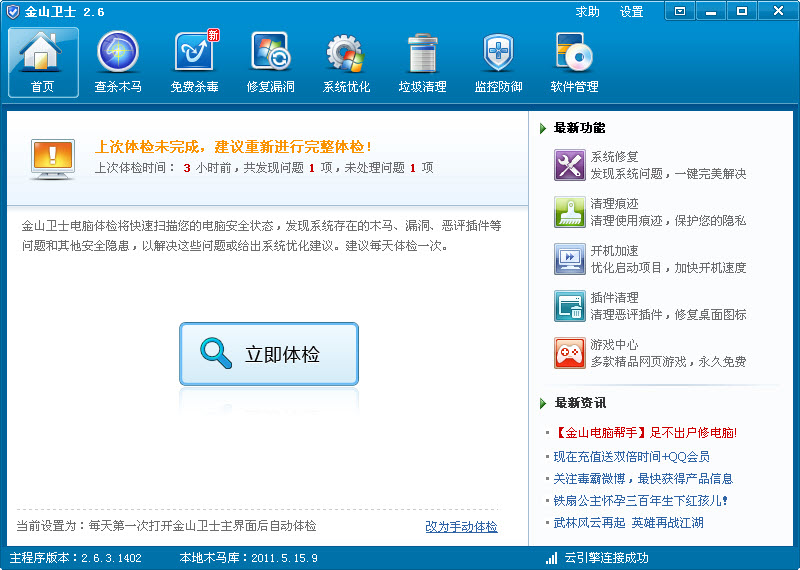Open 垃圾清理 trash cleanup icon
This screenshot has width=800, height=570.
tap(422, 53)
